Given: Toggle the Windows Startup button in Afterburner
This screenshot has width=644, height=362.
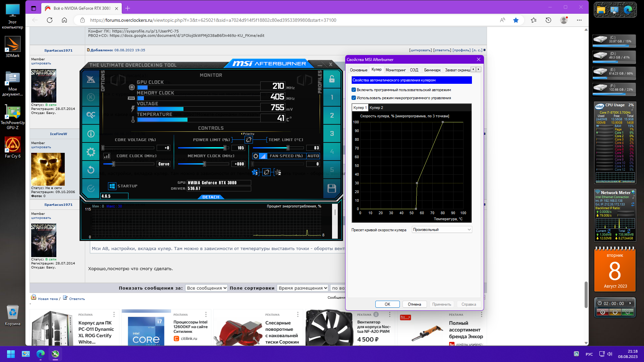Looking at the screenshot, I should (x=112, y=186).
